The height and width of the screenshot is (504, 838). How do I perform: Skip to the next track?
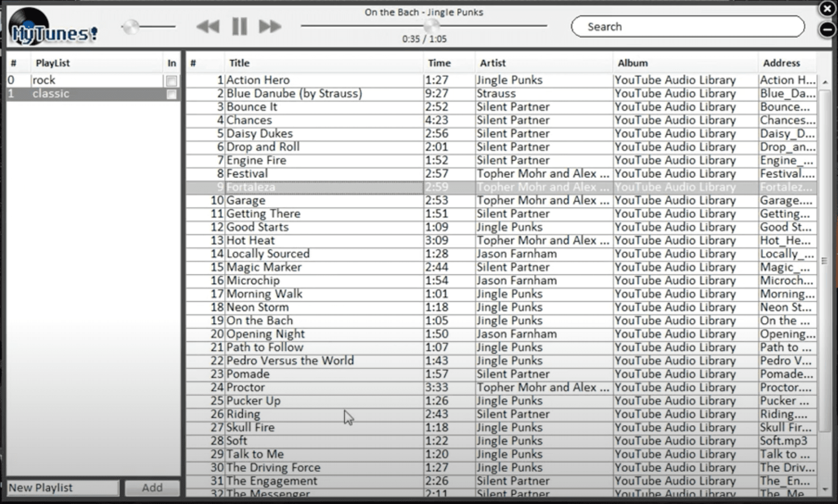(269, 26)
